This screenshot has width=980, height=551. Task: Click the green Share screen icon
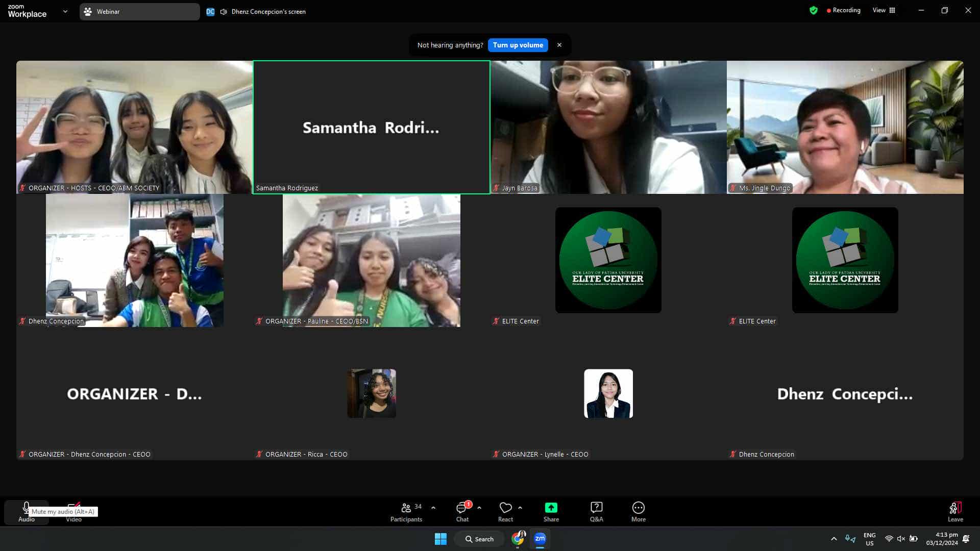coord(551,508)
